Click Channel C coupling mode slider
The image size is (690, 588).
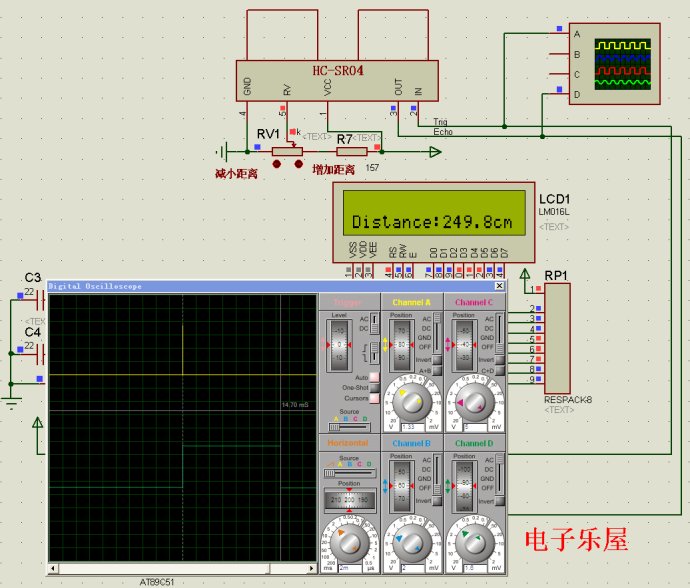pyautogui.click(x=499, y=333)
